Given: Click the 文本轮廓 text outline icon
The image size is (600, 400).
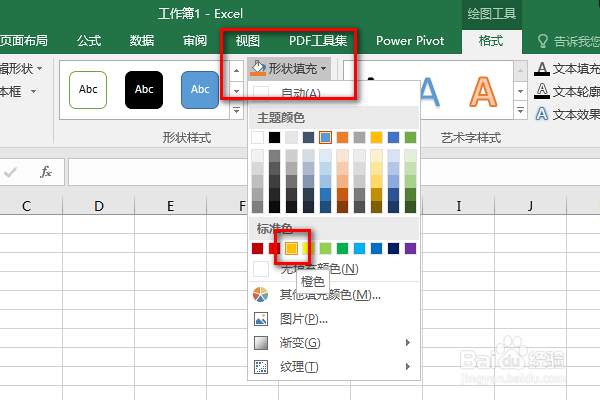Looking at the screenshot, I should click(x=541, y=91).
